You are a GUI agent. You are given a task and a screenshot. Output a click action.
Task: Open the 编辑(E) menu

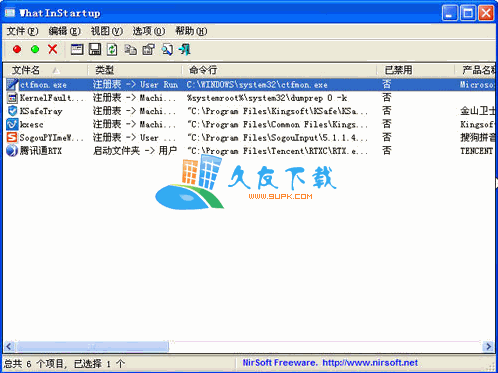pos(64,31)
